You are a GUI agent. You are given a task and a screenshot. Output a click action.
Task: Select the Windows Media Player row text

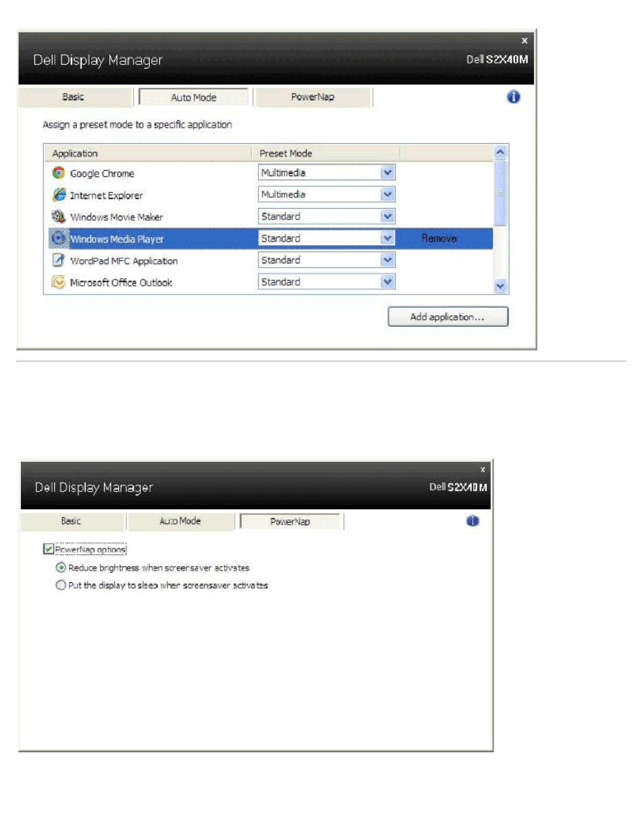tap(117, 239)
